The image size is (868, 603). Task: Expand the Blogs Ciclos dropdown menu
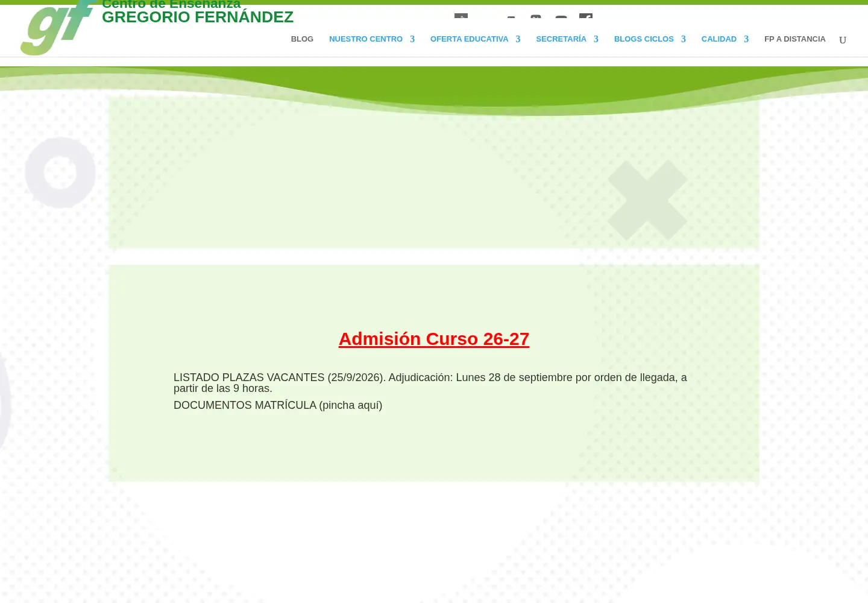tap(650, 39)
